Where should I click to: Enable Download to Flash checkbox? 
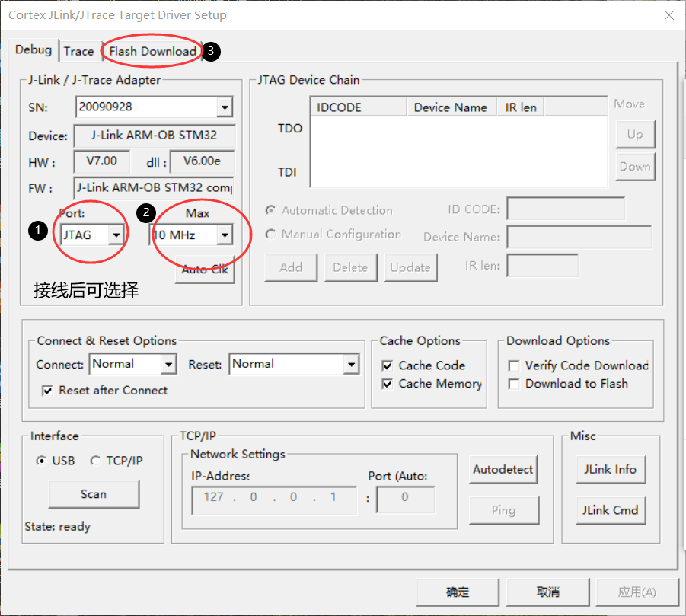(514, 384)
